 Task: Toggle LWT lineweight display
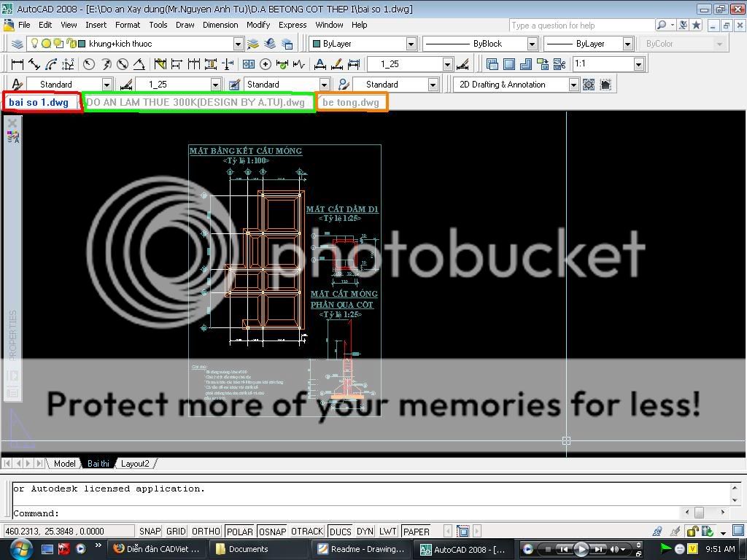tap(388, 531)
